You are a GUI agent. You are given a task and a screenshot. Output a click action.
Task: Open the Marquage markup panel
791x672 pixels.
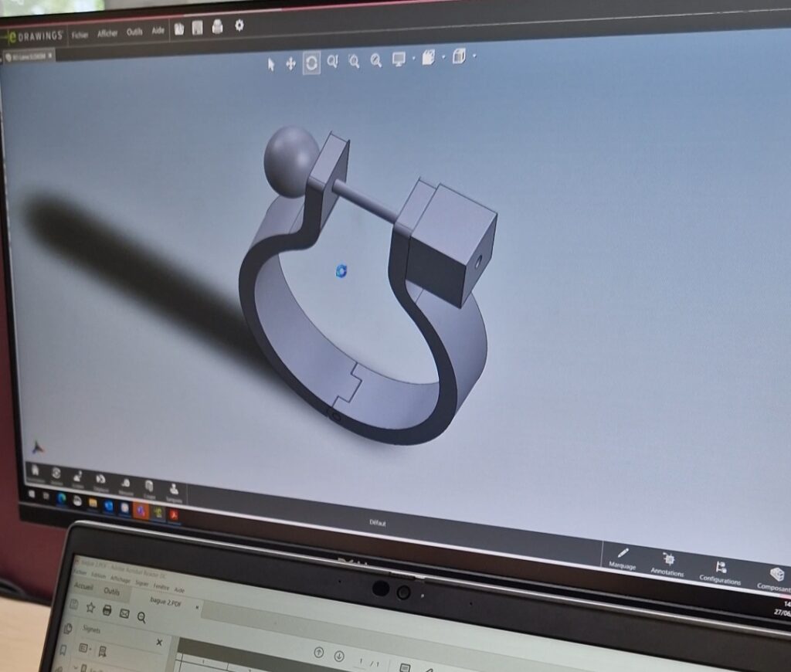623,559
